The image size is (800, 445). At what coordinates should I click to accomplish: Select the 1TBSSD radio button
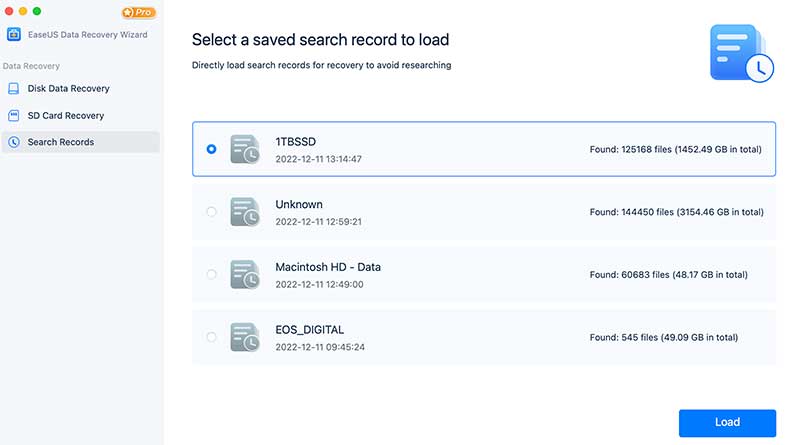(x=211, y=149)
